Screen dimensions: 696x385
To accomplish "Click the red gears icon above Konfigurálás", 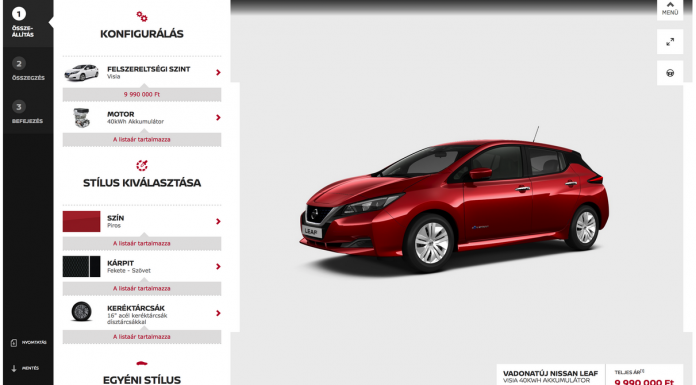I will (142, 16).
